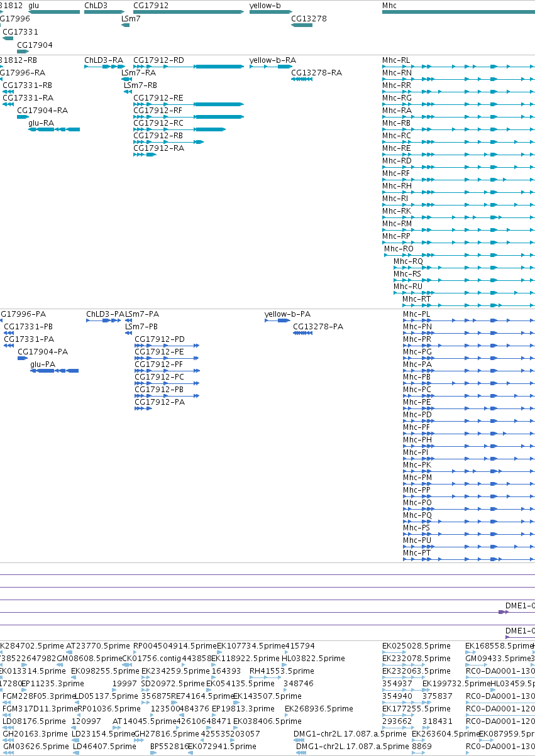Image resolution: width=535 pixels, height=756 pixels.
Task: Click EST 354937
Action: (397, 684)
